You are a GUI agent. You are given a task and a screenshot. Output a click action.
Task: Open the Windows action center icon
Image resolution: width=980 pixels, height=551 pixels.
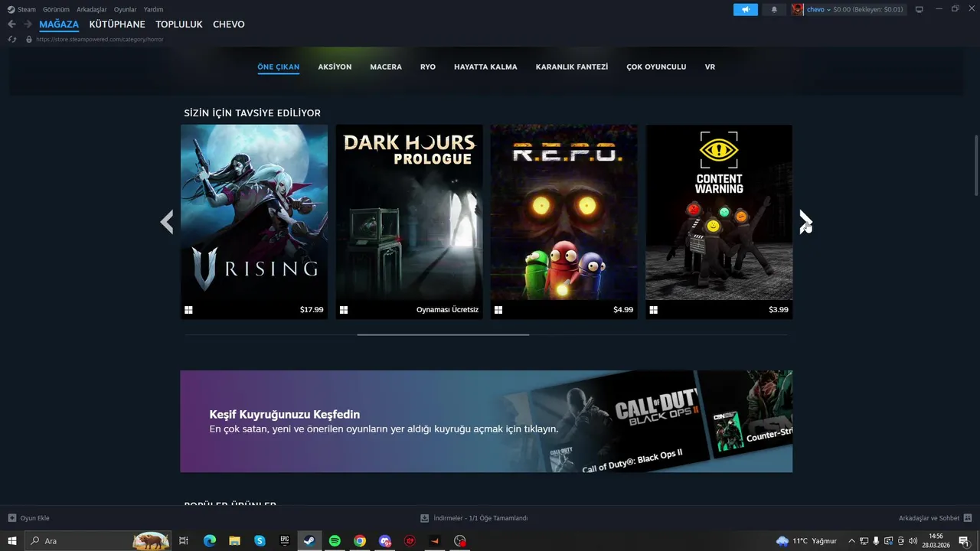964,541
